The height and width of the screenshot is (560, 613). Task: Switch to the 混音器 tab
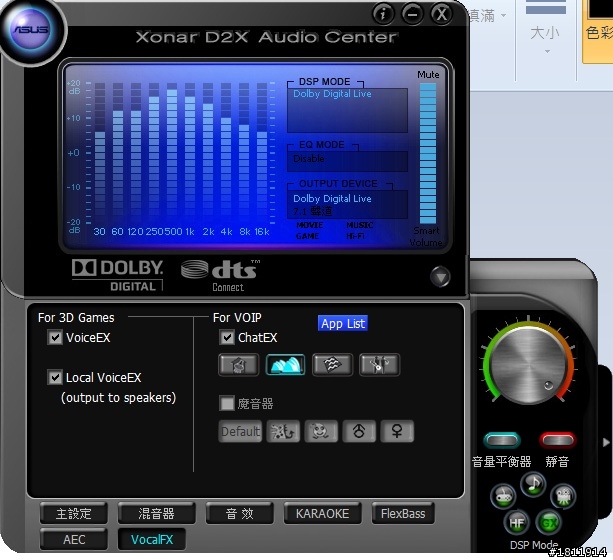coord(156,513)
